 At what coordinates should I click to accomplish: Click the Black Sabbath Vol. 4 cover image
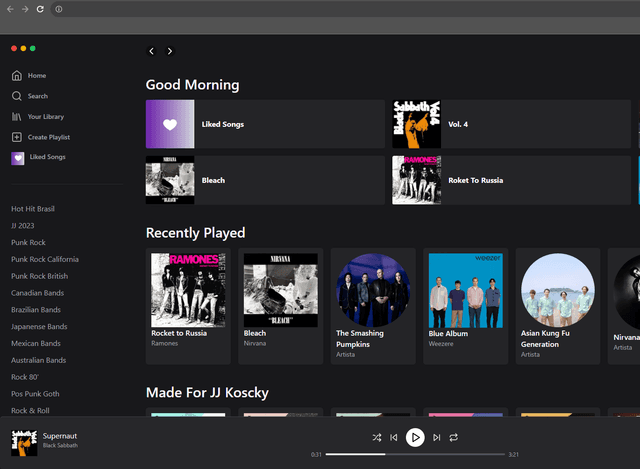tap(417, 124)
